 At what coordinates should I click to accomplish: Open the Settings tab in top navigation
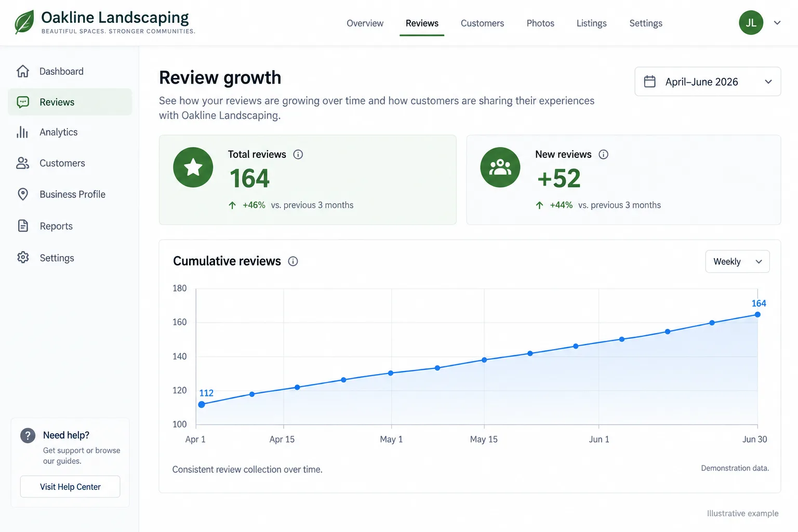[646, 23]
